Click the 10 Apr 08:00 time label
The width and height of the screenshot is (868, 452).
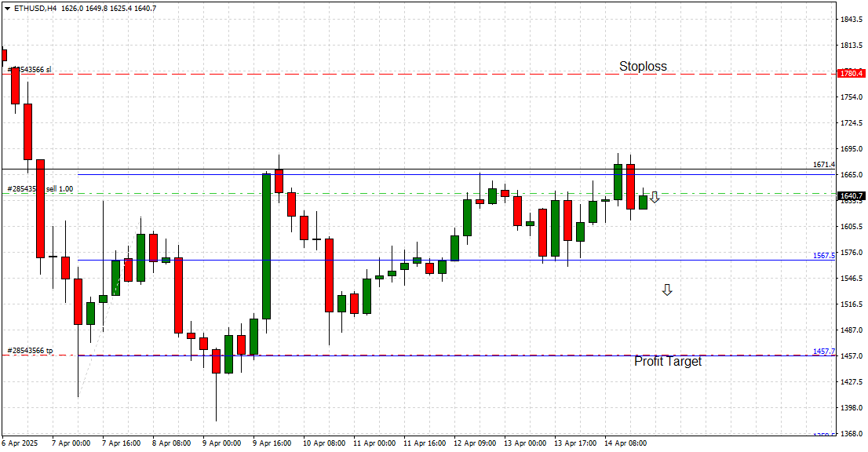click(324, 443)
